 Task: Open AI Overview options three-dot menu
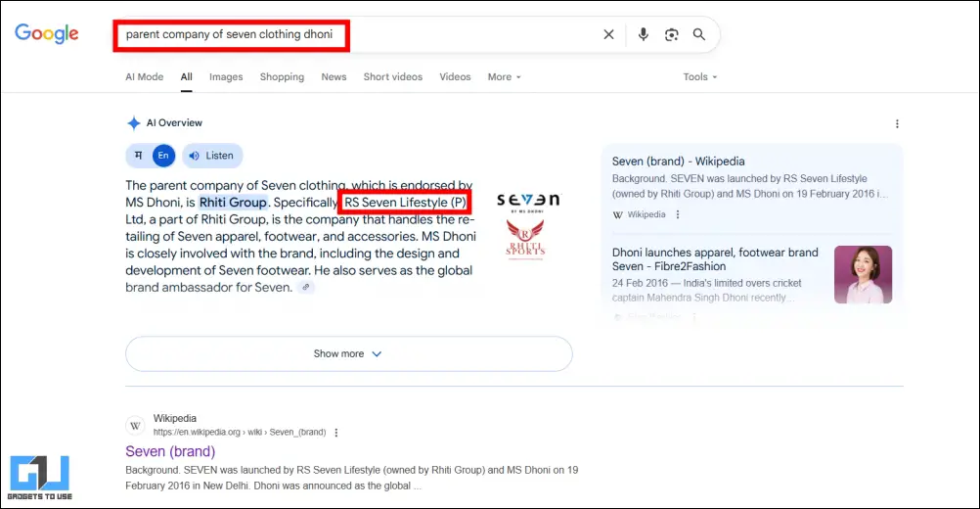coord(897,123)
